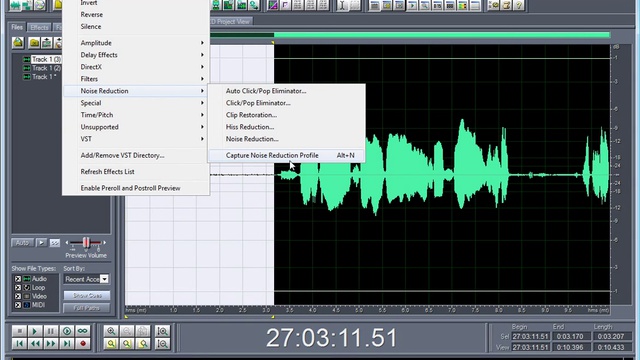Expand the Amplitude submenu
Screen dimensions: 640x360
pos(136,43)
